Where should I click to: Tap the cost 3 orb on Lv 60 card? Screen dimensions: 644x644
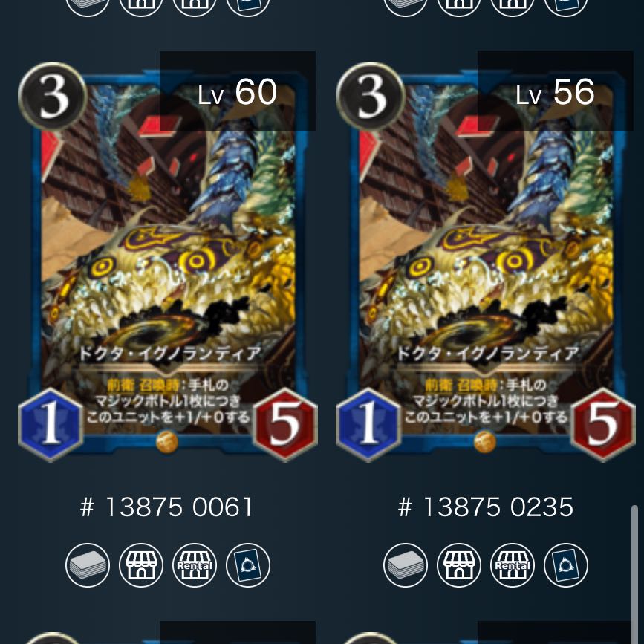(x=53, y=96)
